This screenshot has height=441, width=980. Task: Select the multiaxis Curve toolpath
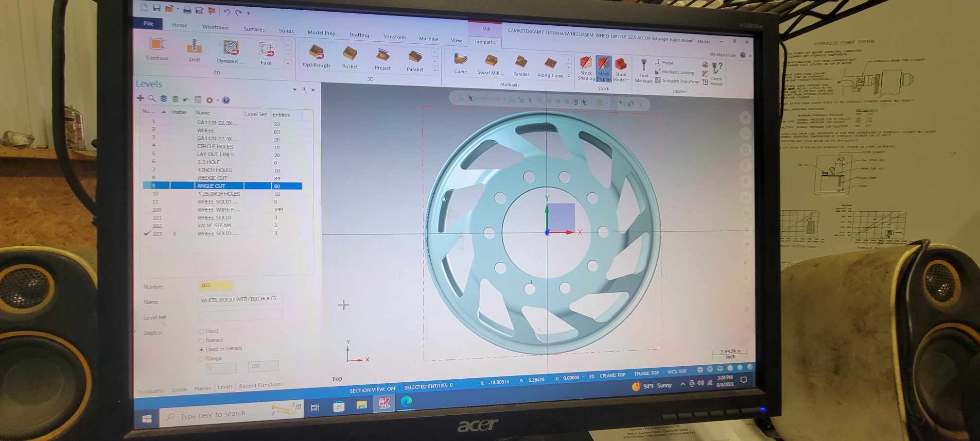click(x=460, y=63)
